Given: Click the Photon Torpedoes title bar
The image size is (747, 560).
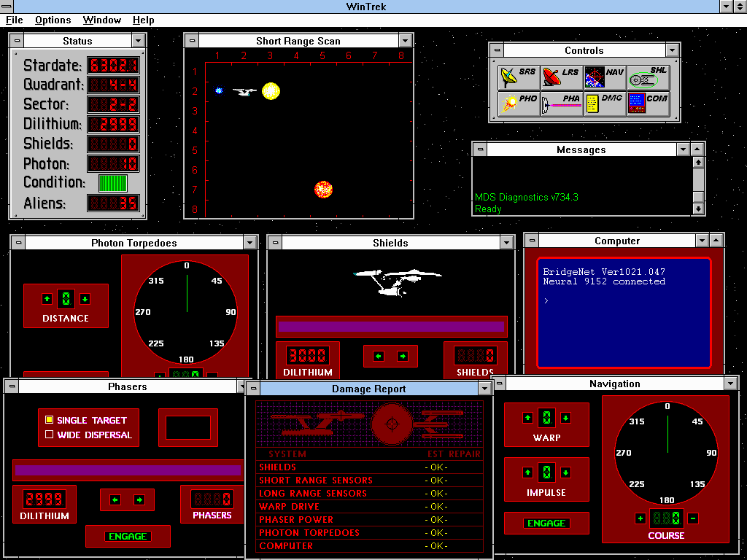Looking at the screenshot, I should click(134, 242).
